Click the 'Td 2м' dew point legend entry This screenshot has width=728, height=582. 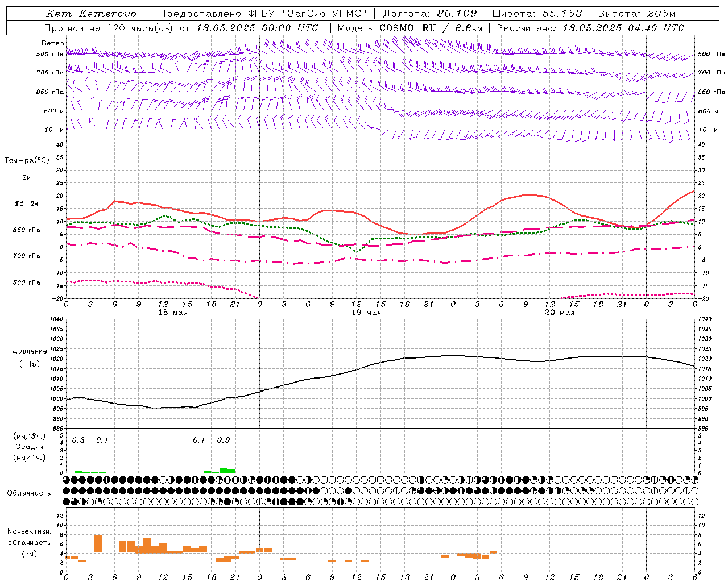27,203
